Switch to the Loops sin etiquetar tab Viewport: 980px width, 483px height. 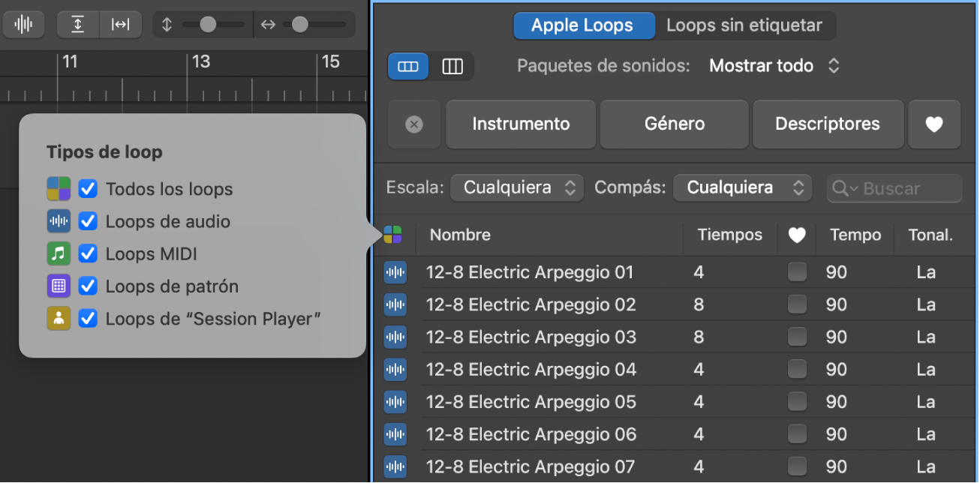coord(745,25)
